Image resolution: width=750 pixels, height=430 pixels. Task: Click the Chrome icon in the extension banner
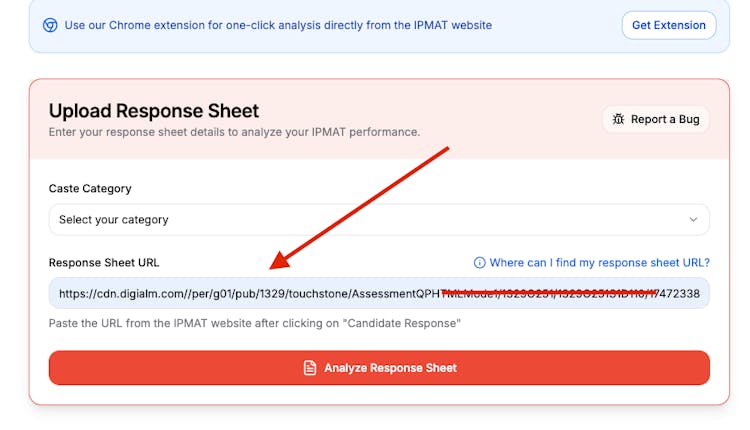coord(50,25)
